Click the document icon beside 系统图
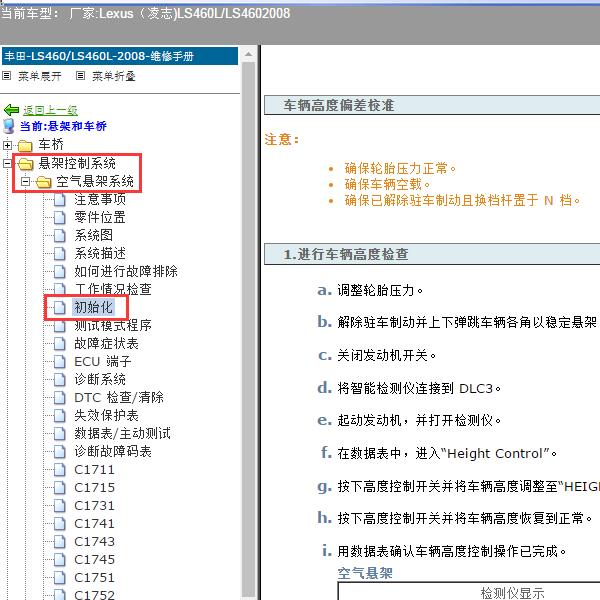The image size is (600, 600). (60, 236)
